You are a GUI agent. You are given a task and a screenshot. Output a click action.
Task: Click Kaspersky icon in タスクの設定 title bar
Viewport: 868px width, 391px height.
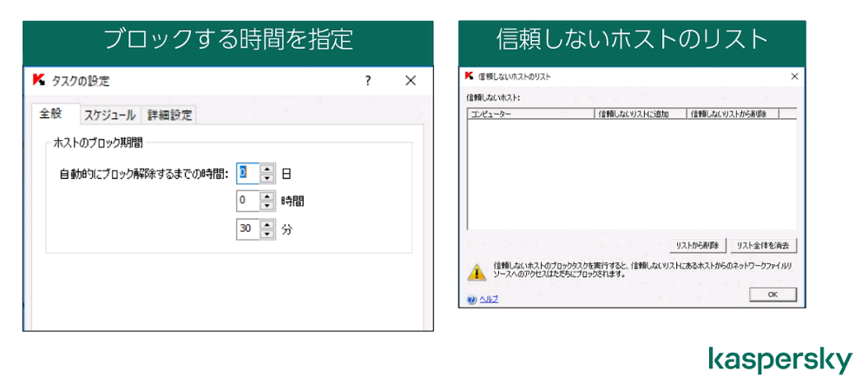coord(39,80)
